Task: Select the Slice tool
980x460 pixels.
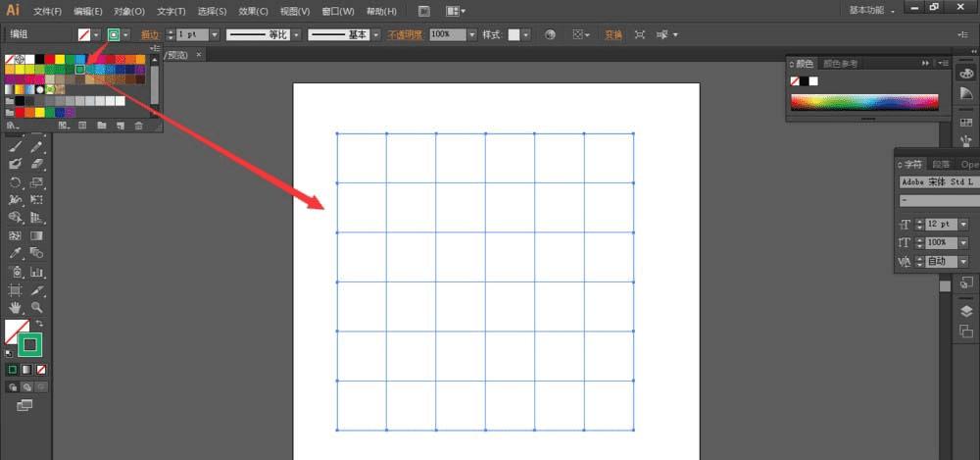Action: [37, 290]
